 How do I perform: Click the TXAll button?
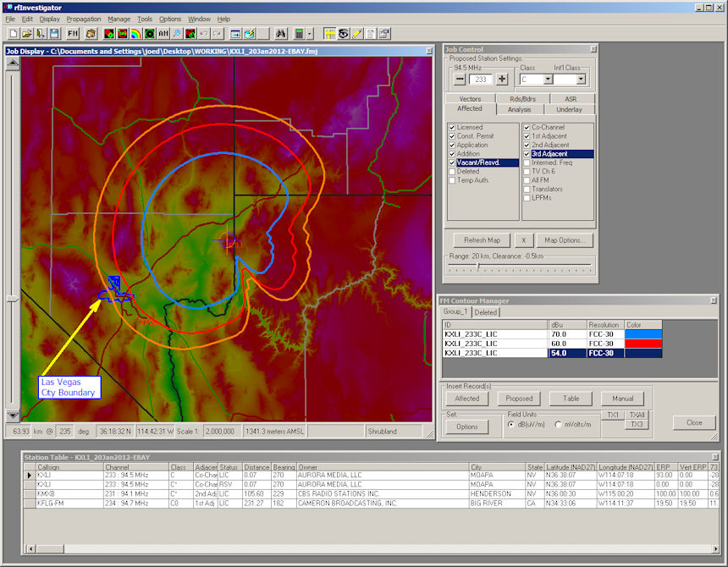[x=637, y=415]
